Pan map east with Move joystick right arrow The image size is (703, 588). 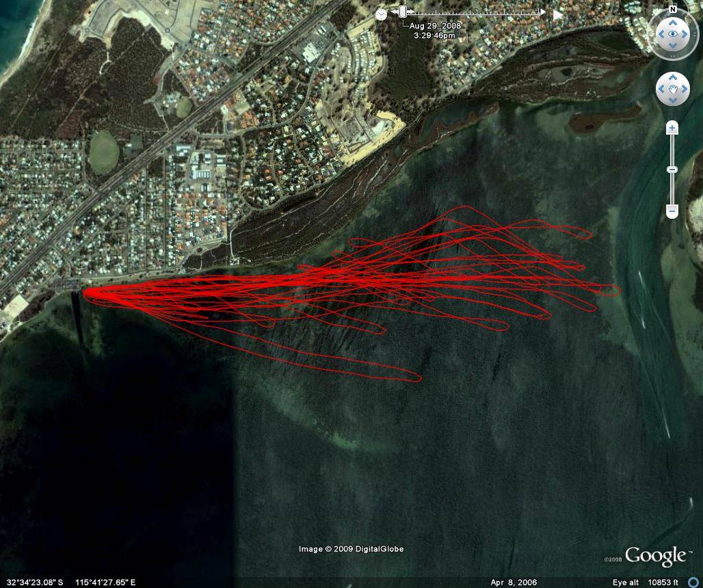(685, 90)
